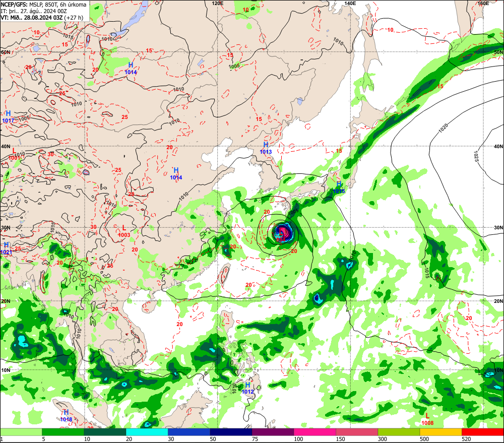Click the 160E longitude label
The image size is (504, 443).
coord(483,3)
